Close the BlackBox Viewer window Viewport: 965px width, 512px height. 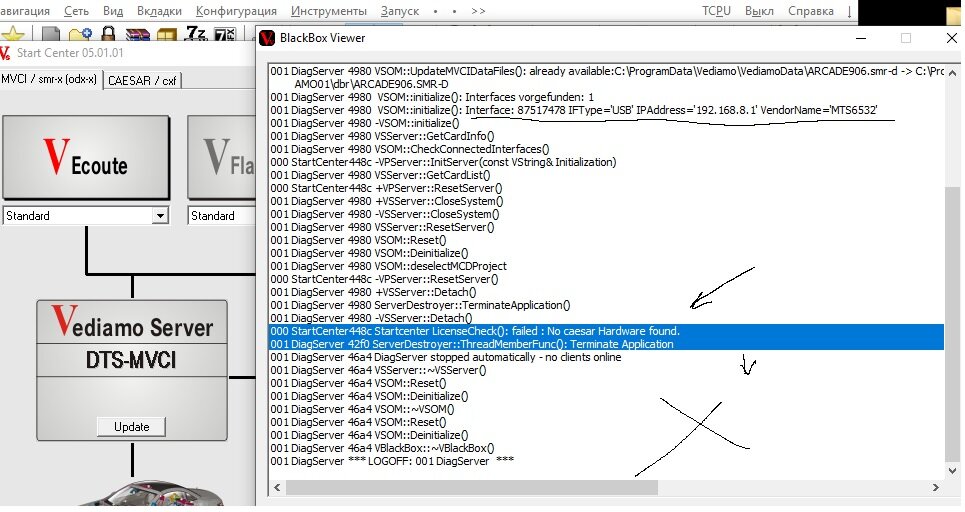(x=951, y=38)
